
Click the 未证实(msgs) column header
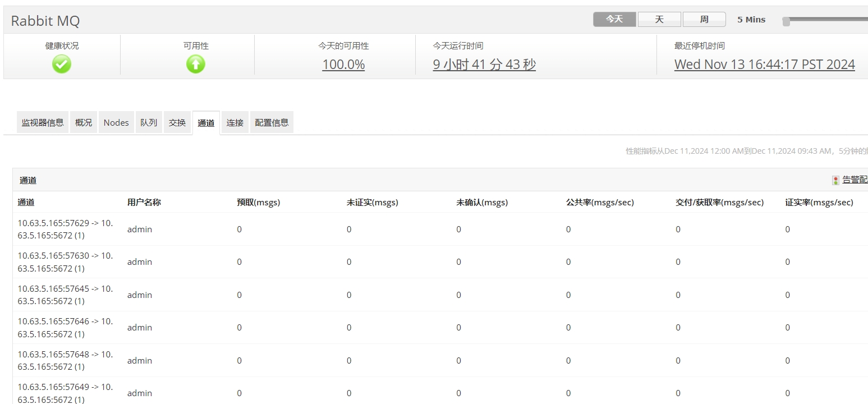click(x=373, y=203)
